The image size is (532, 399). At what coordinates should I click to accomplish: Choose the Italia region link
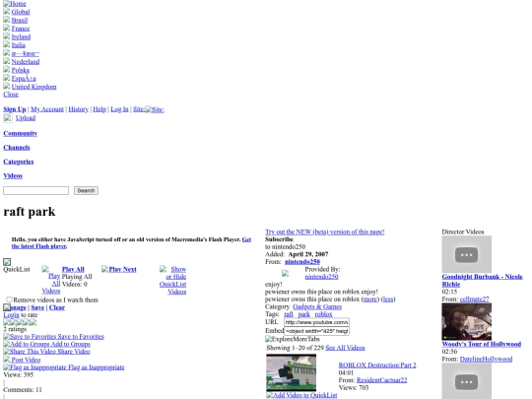click(19, 45)
